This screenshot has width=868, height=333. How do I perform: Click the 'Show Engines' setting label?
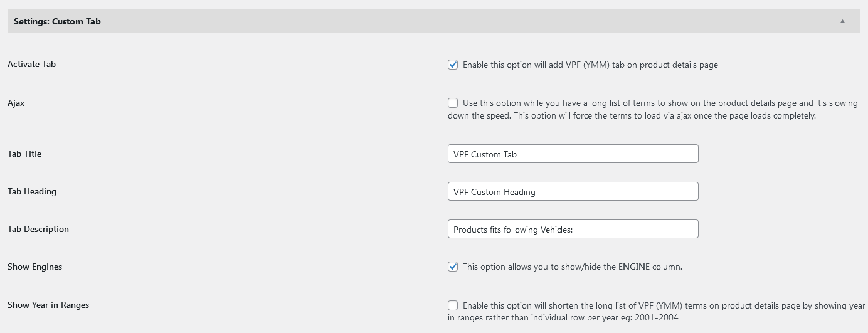click(34, 267)
